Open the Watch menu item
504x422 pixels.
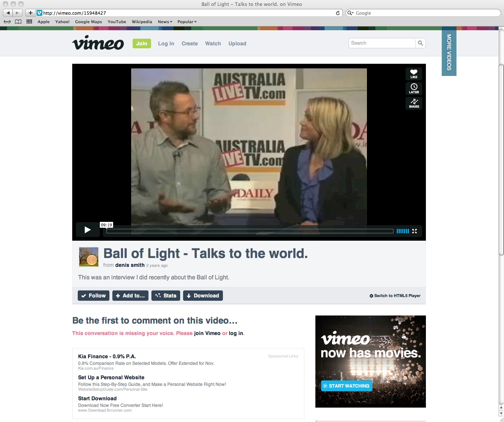click(213, 43)
